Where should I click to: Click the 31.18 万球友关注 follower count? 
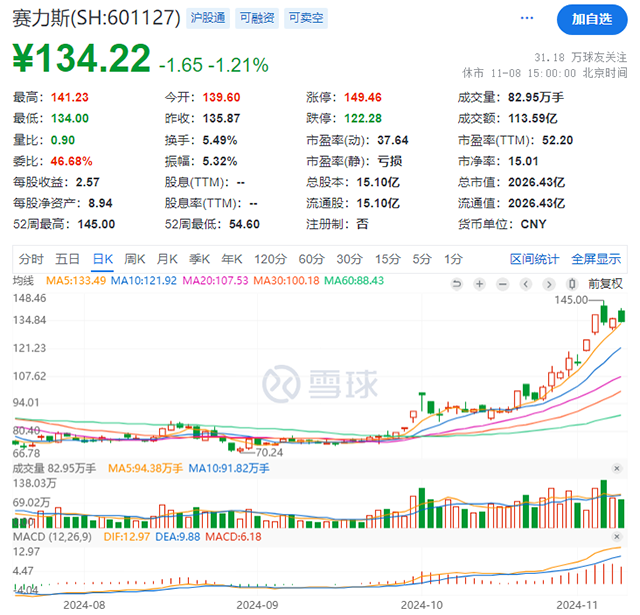click(580, 57)
